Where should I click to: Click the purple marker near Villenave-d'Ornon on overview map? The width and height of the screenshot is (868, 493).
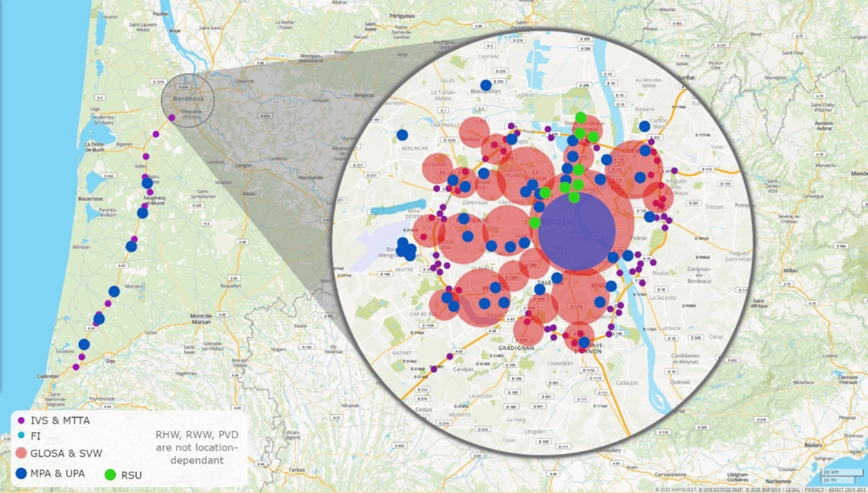[171, 118]
